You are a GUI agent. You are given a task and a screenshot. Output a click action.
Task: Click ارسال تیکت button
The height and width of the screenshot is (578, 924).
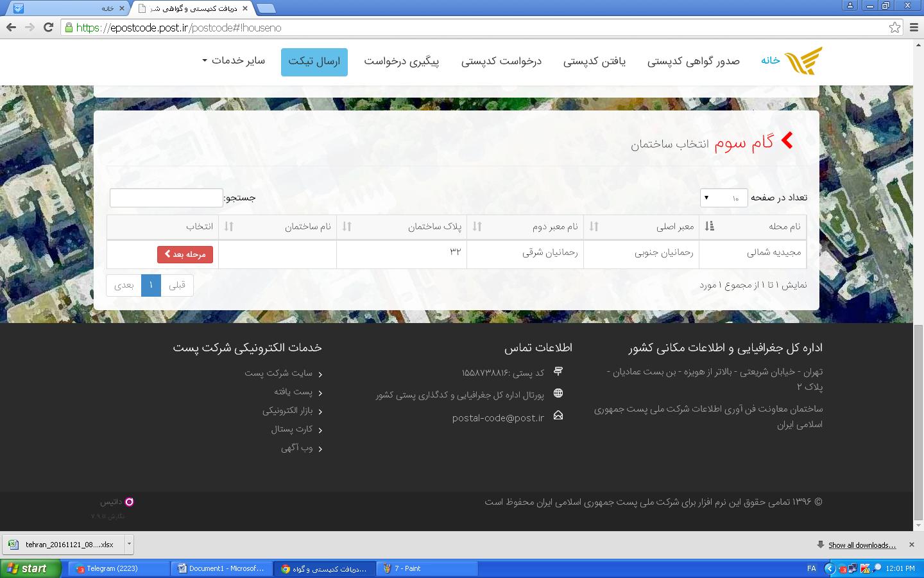coord(314,62)
